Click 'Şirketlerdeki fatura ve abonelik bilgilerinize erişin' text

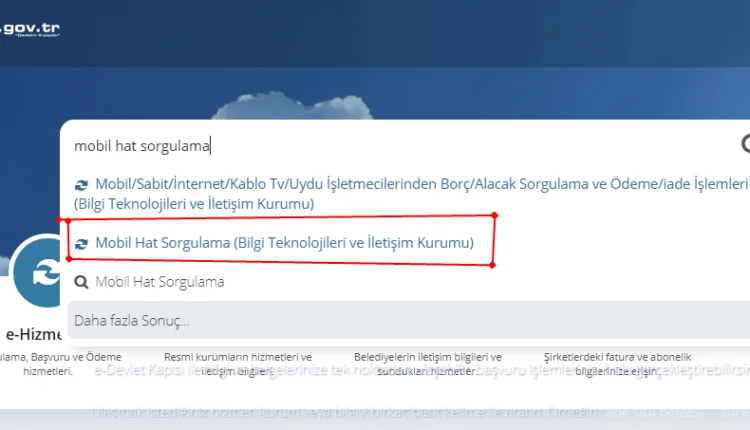(x=617, y=364)
